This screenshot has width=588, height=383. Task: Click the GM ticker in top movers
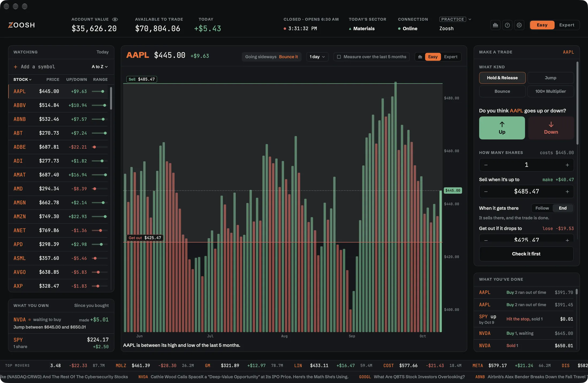pyautogui.click(x=207, y=366)
